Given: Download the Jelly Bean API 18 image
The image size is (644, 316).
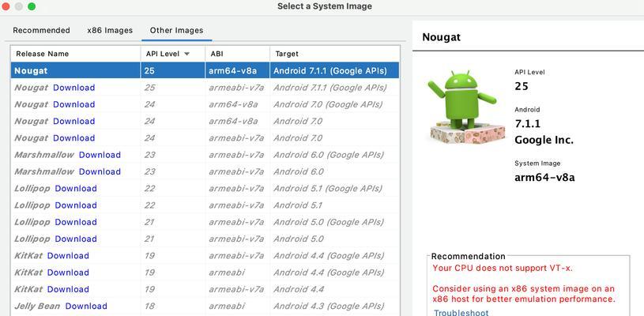Looking at the screenshot, I should pos(86,307).
